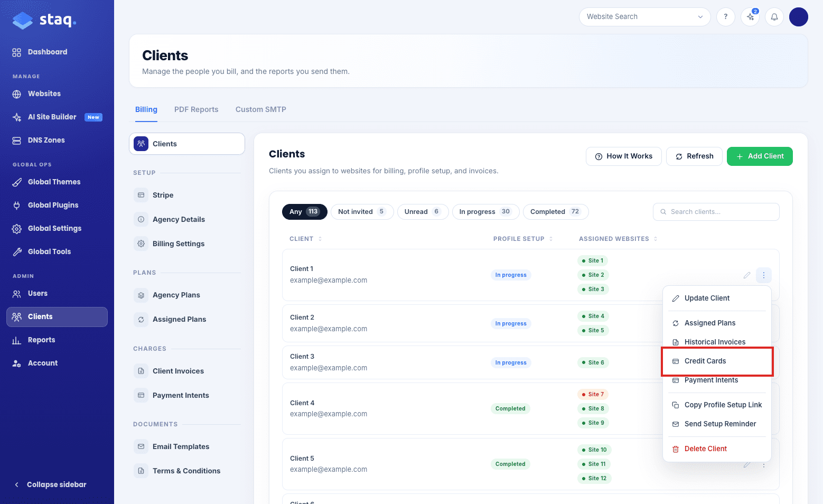The width and height of the screenshot is (823, 504).
Task: Open the help question mark icon
Action: point(726,17)
